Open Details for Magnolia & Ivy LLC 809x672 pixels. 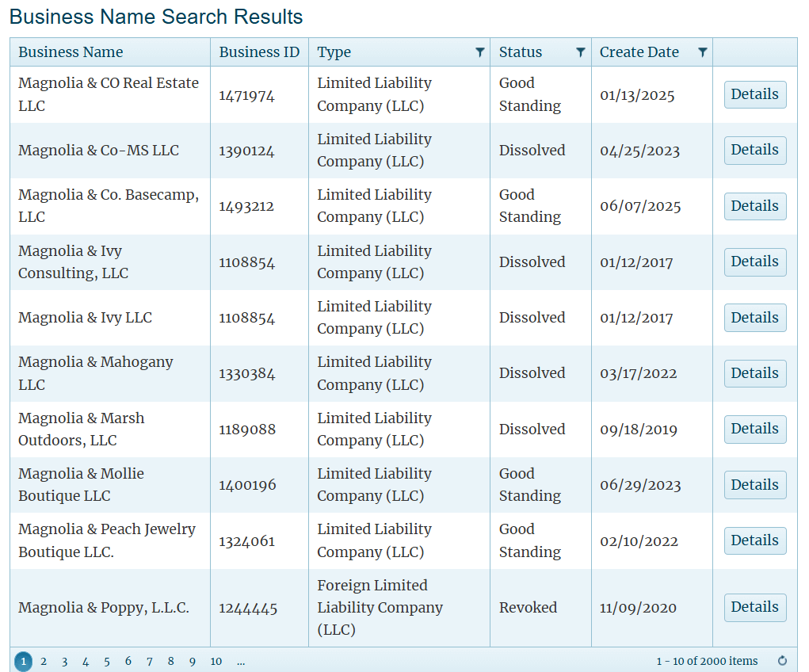(x=755, y=318)
